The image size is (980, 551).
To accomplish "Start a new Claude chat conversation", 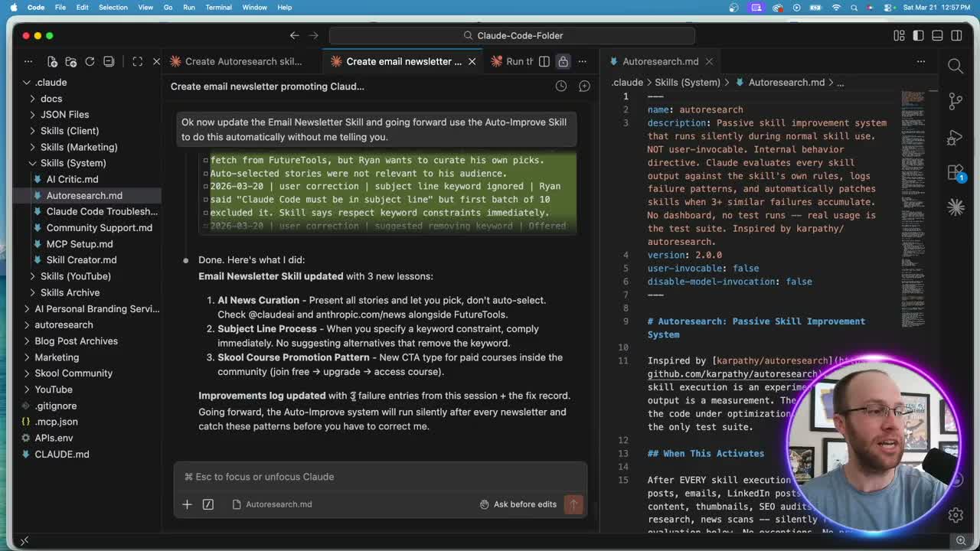I will (x=584, y=86).
